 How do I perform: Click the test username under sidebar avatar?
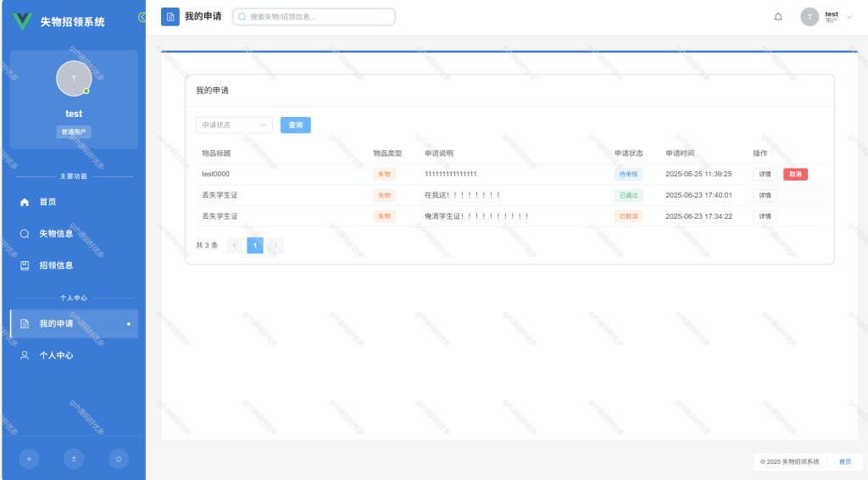click(74, 114)
